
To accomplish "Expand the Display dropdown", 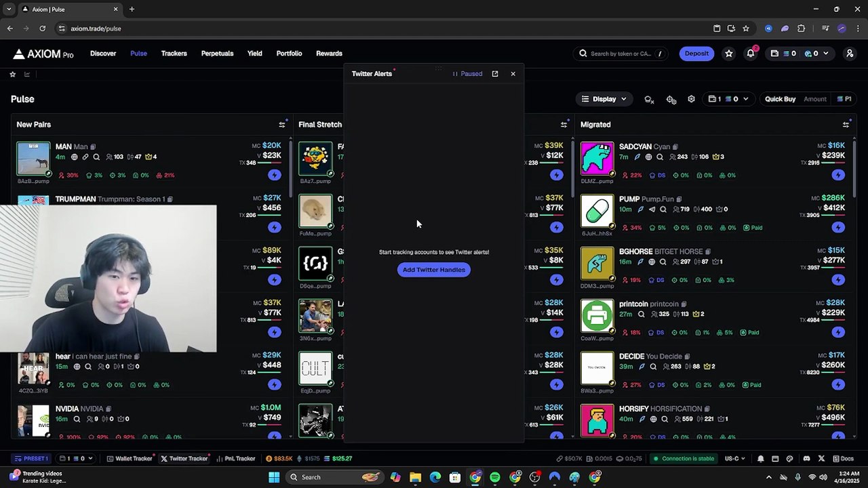I will point(604,99).
